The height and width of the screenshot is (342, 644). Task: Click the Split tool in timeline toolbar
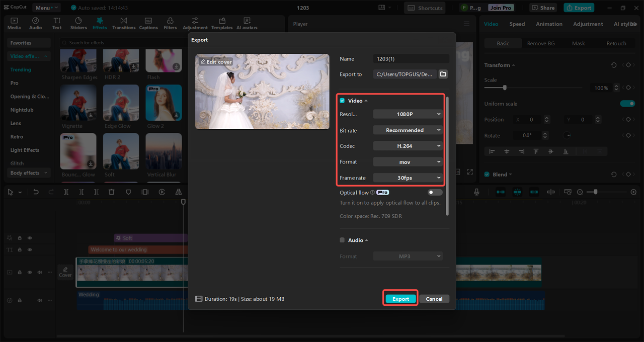66,192
